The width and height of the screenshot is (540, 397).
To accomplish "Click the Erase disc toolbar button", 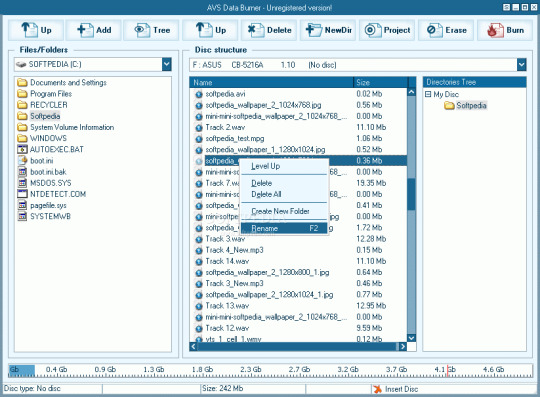I will 446,30.
